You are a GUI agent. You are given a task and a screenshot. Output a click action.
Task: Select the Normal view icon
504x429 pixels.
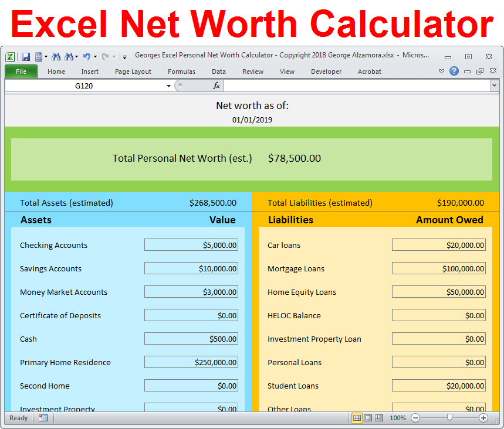point(357,417)
